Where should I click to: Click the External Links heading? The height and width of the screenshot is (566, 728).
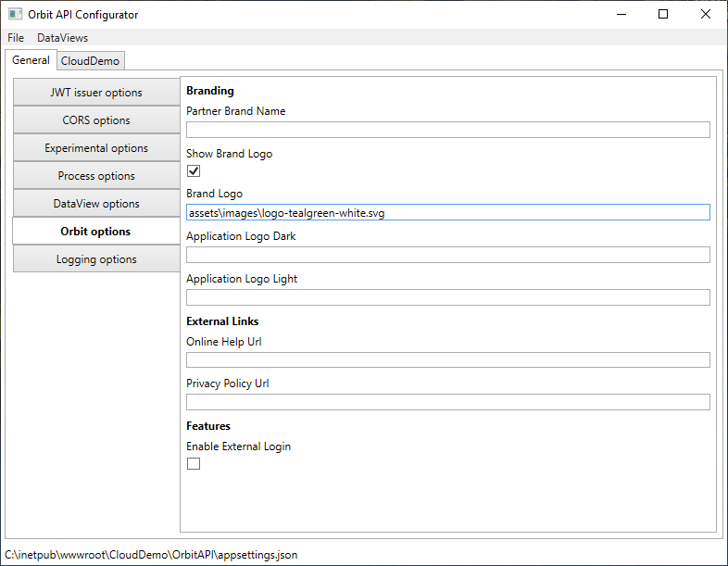click(x=222, y=321)
